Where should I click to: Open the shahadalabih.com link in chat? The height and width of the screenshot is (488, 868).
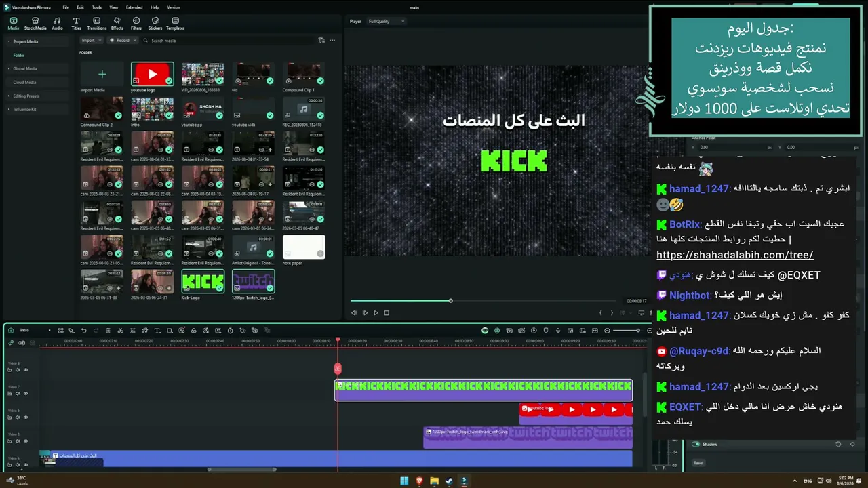735,256
